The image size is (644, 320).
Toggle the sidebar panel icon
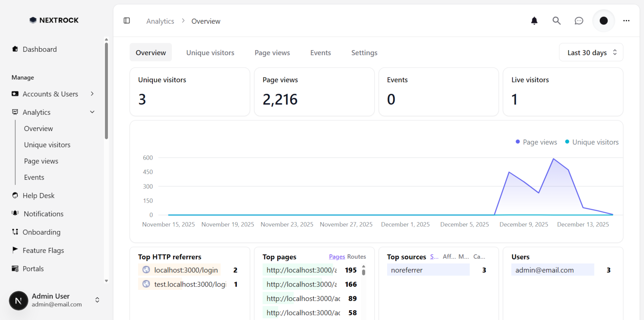(127, 21)
